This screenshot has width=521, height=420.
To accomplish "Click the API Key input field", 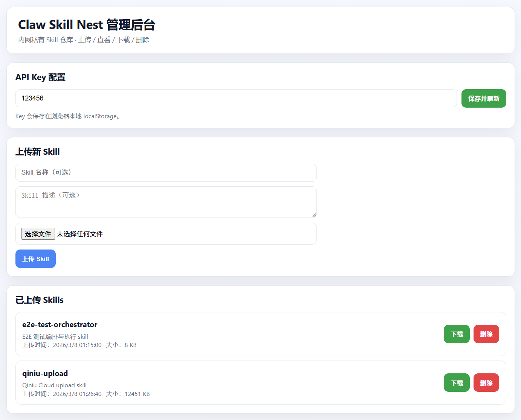I will 236,98.
